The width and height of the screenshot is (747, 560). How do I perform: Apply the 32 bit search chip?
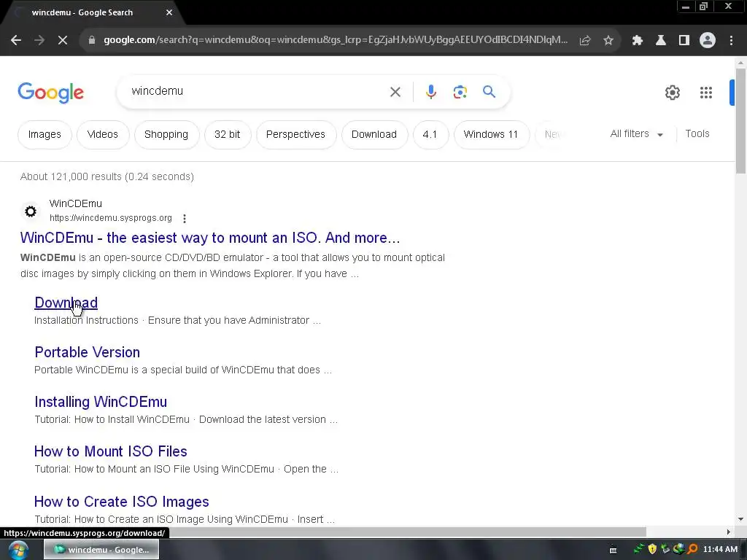(228, 135)
